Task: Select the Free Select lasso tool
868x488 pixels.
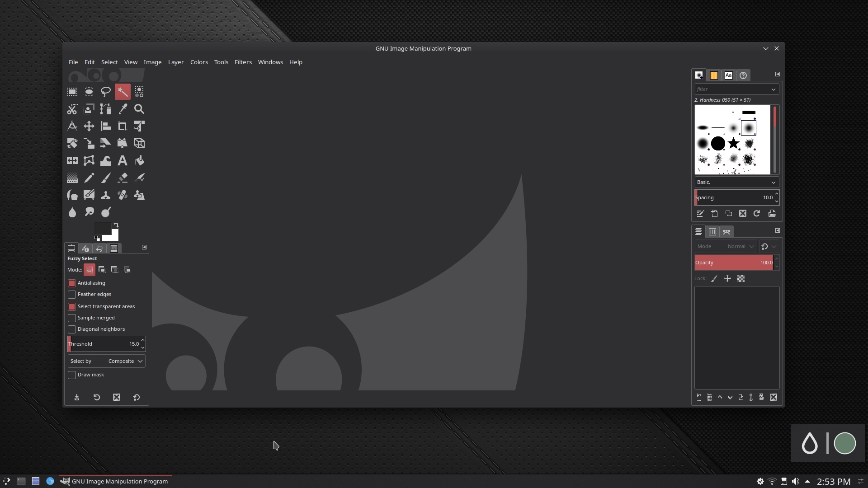Action: [106, 92]
